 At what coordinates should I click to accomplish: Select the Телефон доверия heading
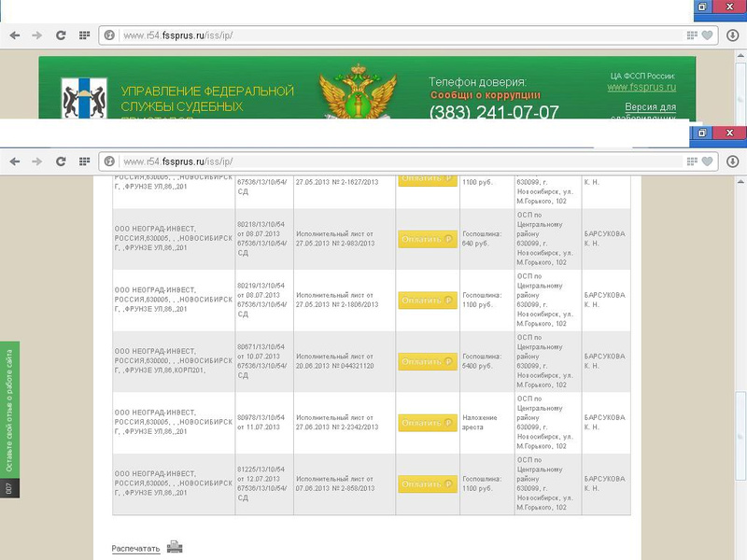click(x=477, y=82)
